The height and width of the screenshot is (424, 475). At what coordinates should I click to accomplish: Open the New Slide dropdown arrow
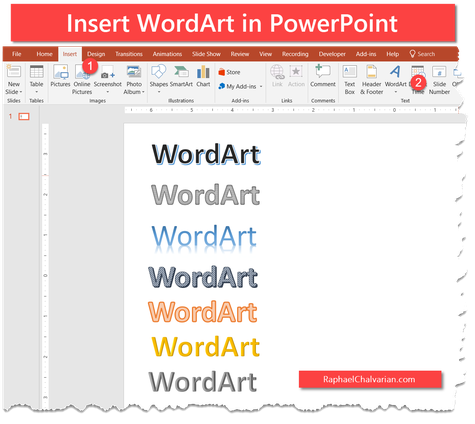pyautogui.click(x=21, y=92)
